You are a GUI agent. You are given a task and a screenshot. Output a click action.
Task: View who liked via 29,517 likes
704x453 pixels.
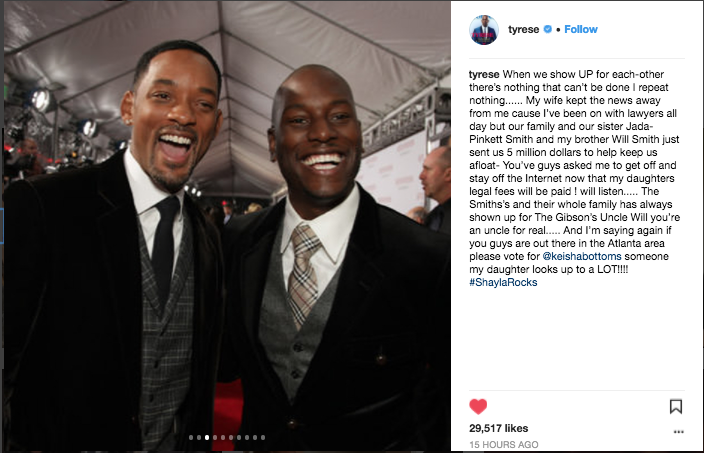498,428
